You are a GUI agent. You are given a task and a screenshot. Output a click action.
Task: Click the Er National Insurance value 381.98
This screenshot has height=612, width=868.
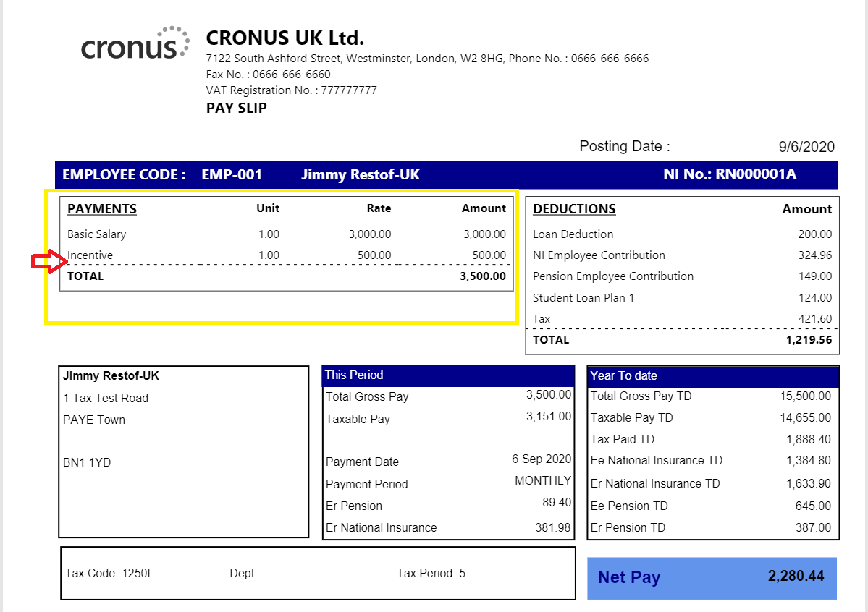click(552, 528)
